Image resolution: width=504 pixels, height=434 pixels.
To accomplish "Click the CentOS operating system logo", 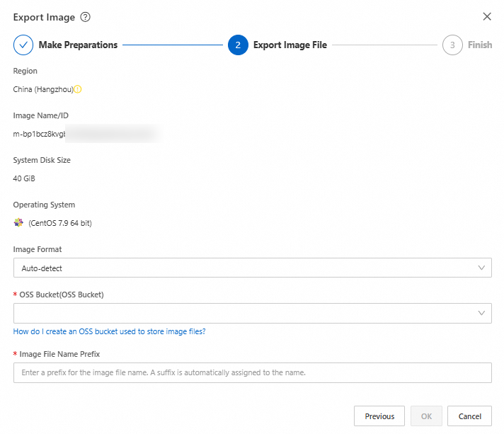I will (x=18, y=223).
